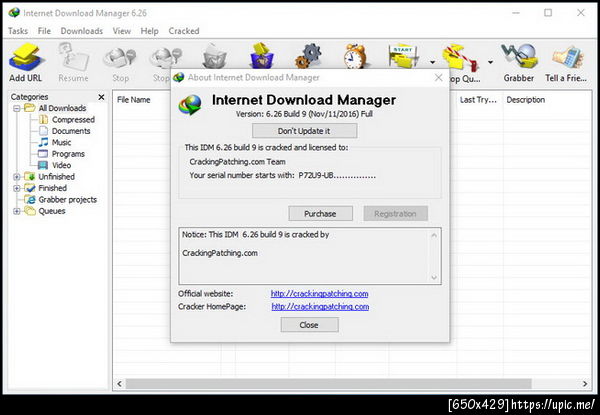Screen dimensions: 600x415
Task: Select the Compressed category
Action: pos(73,120)
